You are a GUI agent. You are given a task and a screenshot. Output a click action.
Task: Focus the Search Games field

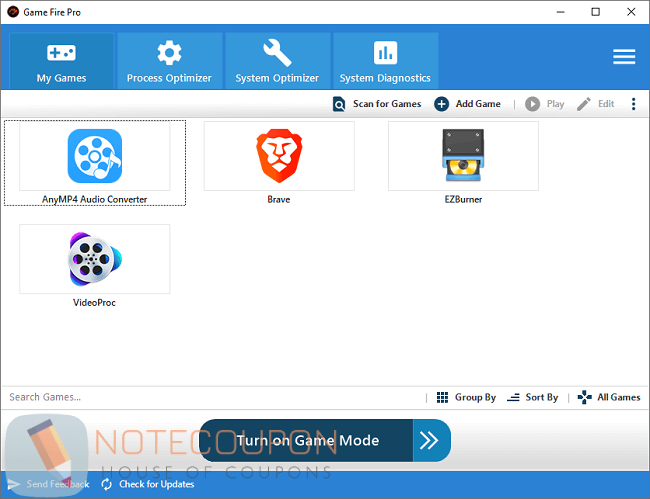pos(213,397)
